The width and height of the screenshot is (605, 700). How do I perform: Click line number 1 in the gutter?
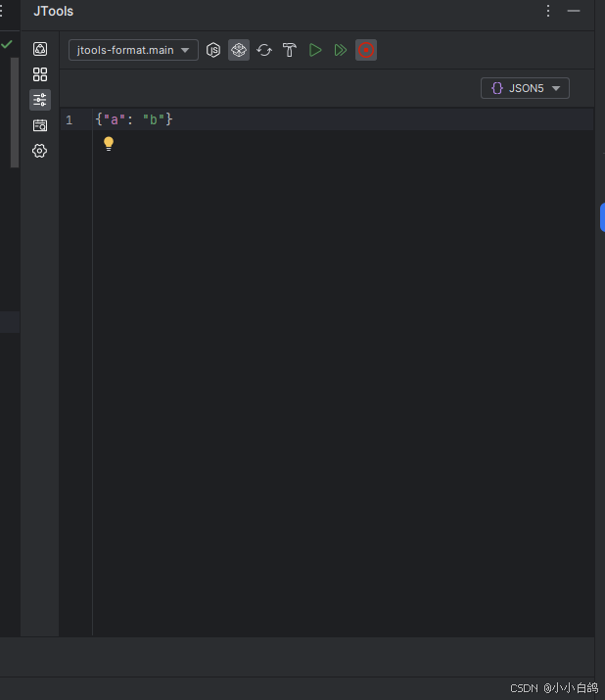70,120
